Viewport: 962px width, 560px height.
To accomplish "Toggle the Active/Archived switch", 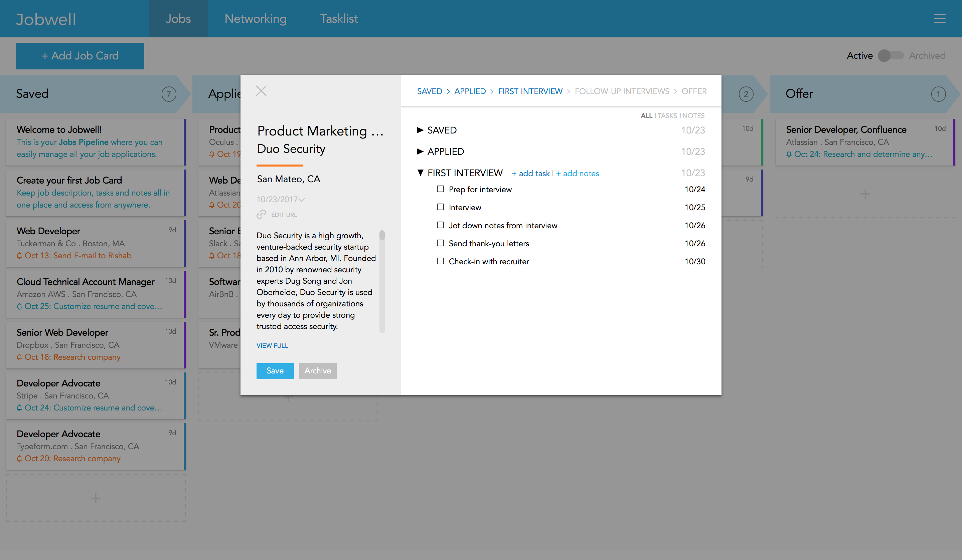I will pos(890,56).
